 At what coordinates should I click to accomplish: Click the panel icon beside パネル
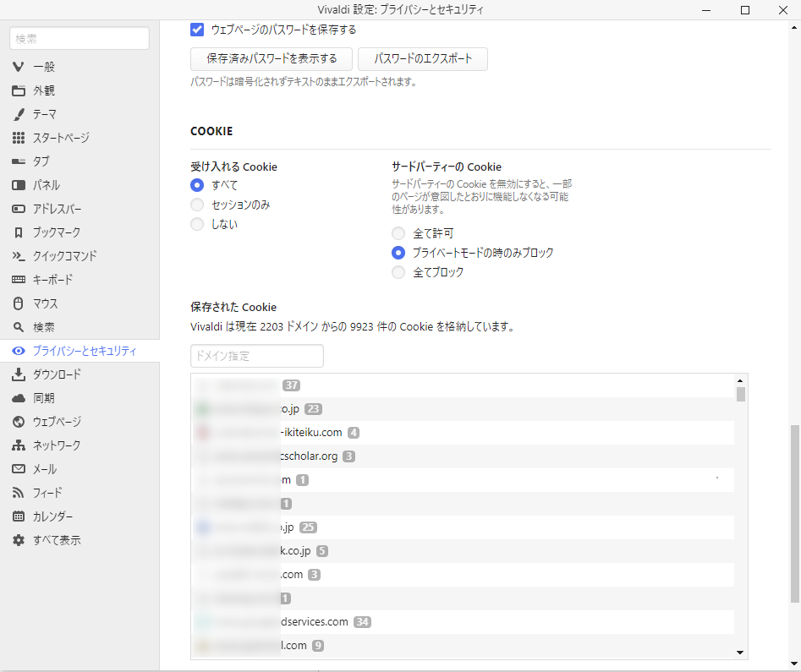tap(19, 185)
